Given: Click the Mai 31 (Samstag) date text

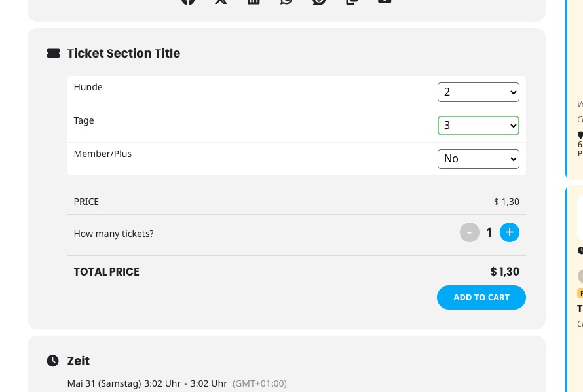Looking at the screenshot, I should pyautogui.click(x=104, y=383).
